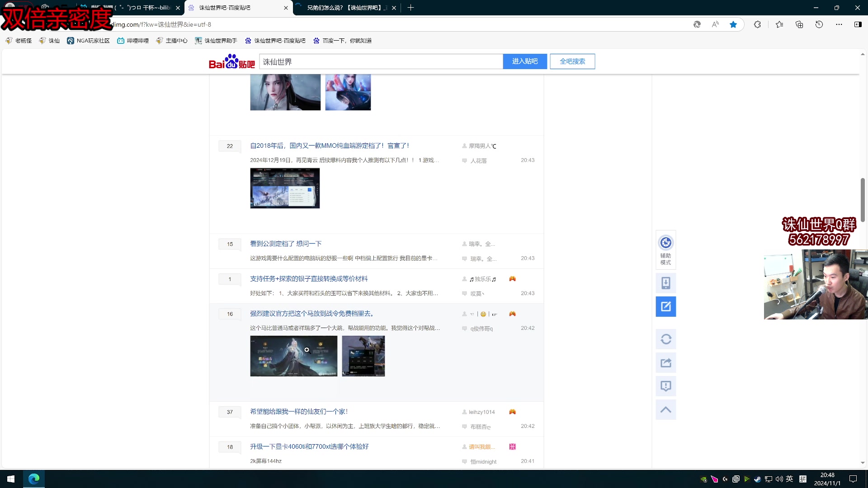Viewport: 868px width, 488px height.
Task: Open the 诛仙世界助手 bookmark
Action: 216,41
